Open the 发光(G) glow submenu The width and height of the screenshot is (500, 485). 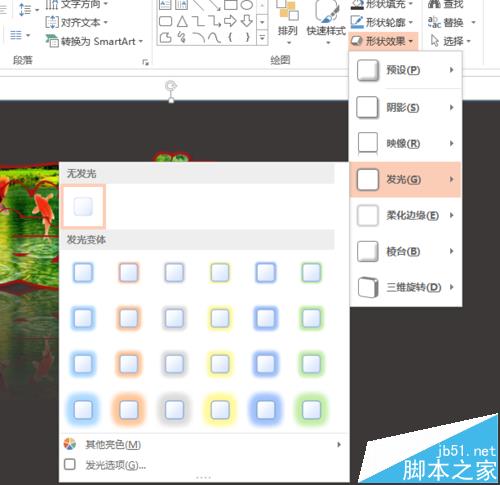(x=406, y=179)
